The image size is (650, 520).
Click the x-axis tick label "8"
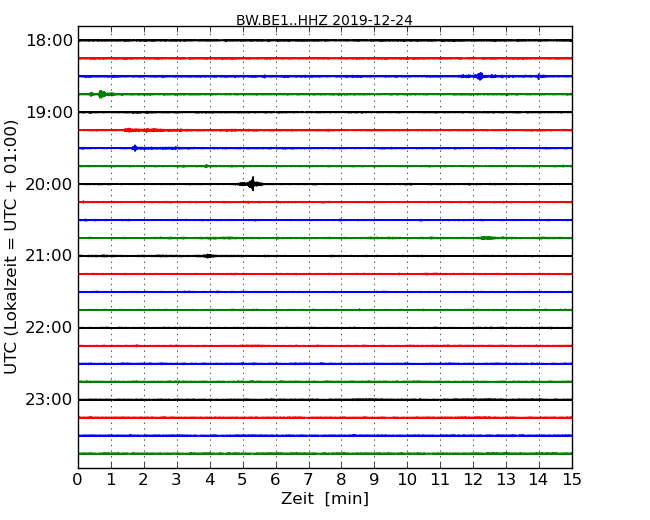pos(341,479)
